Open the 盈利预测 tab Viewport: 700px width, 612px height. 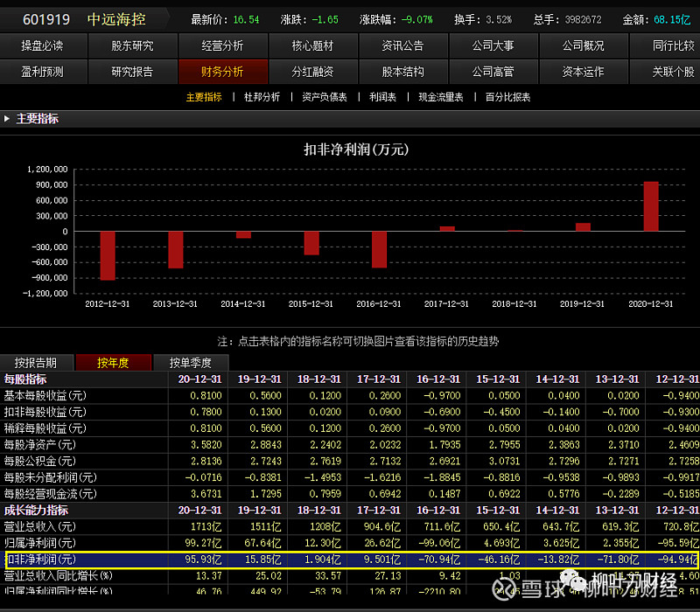pos(43,72)
